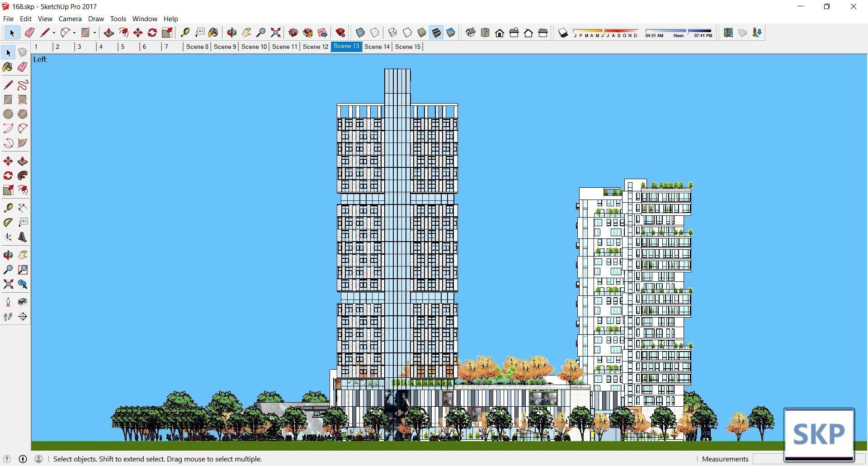868x466 pixels.
Task: Switch to Wireframe face style
Action: click(393, 33)
